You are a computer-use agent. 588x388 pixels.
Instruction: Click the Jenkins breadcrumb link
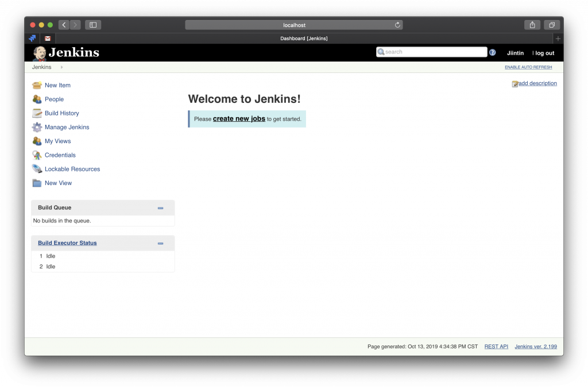[x=41, y=67]
